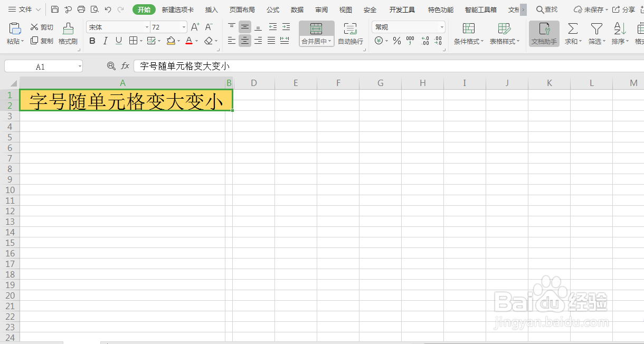The width and height of the screenshot is (644, 344).
Task: Toggle italic formatting
Action: coord(105,41)
